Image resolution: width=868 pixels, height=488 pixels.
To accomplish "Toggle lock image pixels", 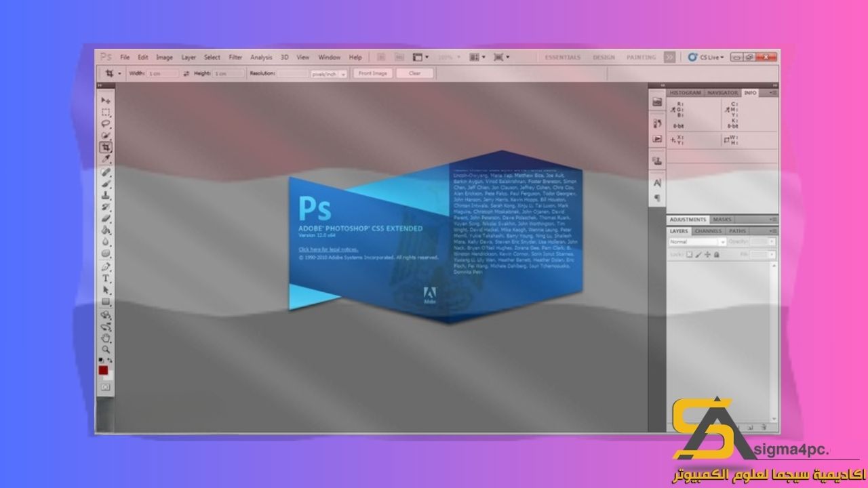I will pos(698,254).
